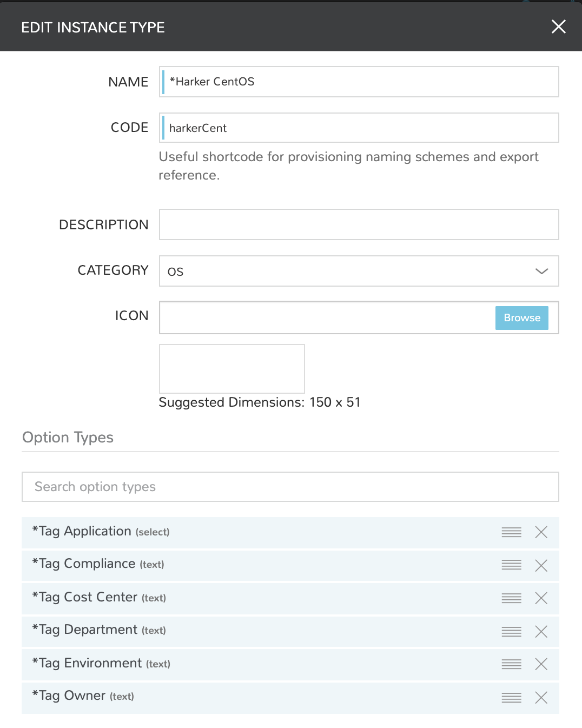Image resolution: width=582 pixels, height=728 pixels.
Task: Grab the Tag Compliance reorder handle
Action: click(x=511, y=565)
